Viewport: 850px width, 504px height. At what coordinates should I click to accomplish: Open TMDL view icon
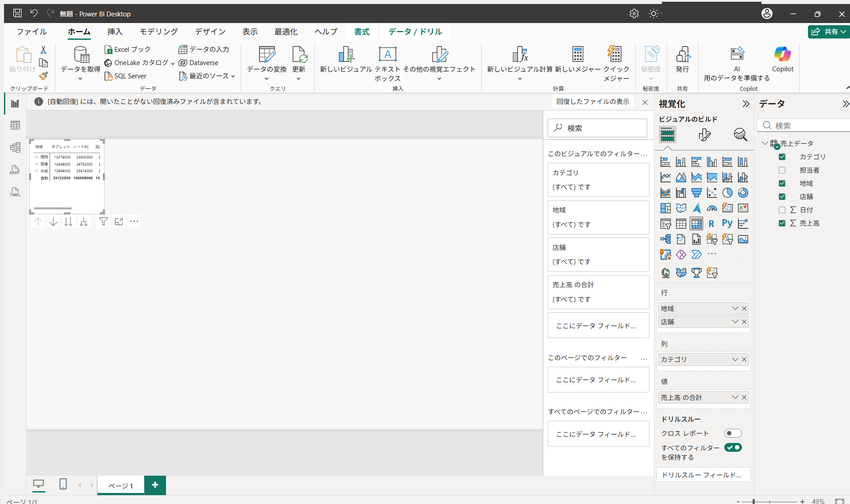(x=15, y=192)
